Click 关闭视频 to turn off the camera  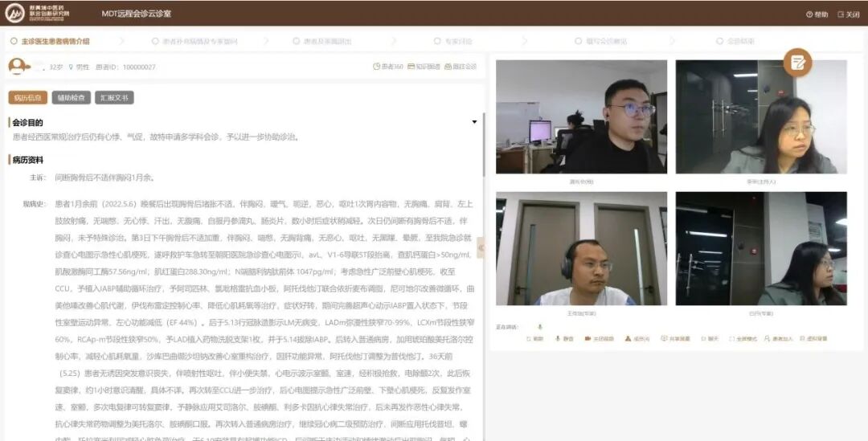pyautogui.click(x=600, y=339)
